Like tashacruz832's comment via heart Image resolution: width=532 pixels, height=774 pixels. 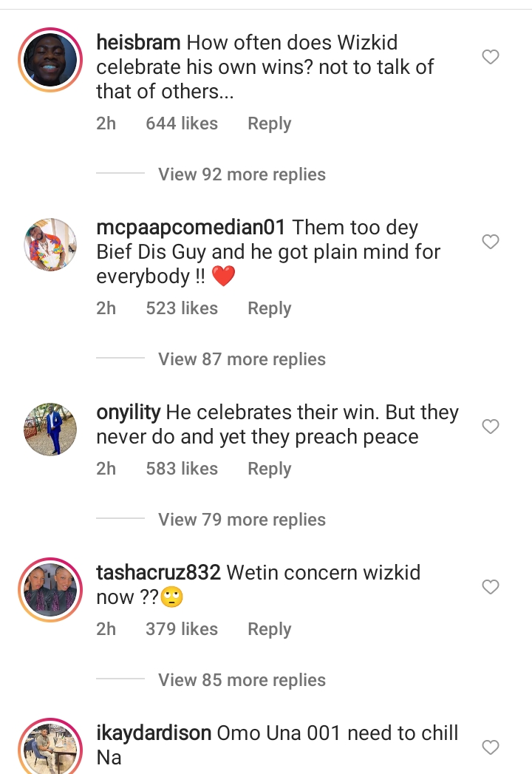click(x=490, y=586)
